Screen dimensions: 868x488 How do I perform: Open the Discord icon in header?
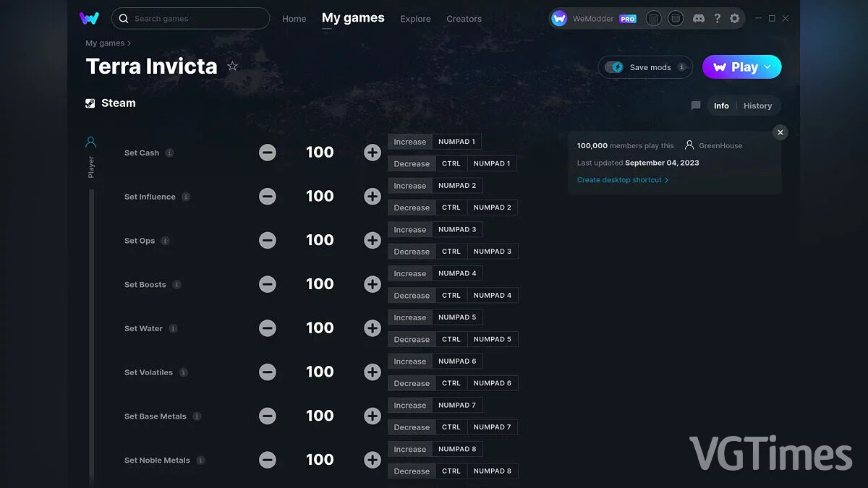pyautogui.click(x=698, y=18)
